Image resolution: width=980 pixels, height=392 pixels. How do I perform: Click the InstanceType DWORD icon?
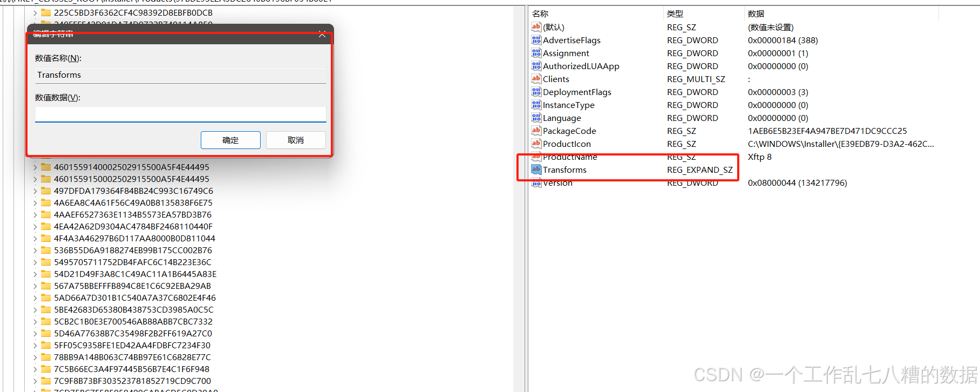pyautogui.click(x=536, y=105)
